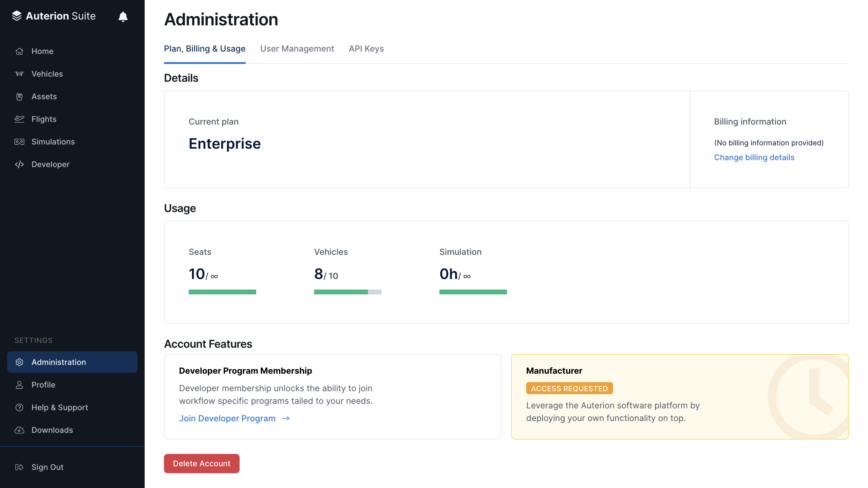Viewport: 868px width, 488px height.
Task: Switch to the API Keys tab
Action: pyautogui.click(x=366, y=49)
